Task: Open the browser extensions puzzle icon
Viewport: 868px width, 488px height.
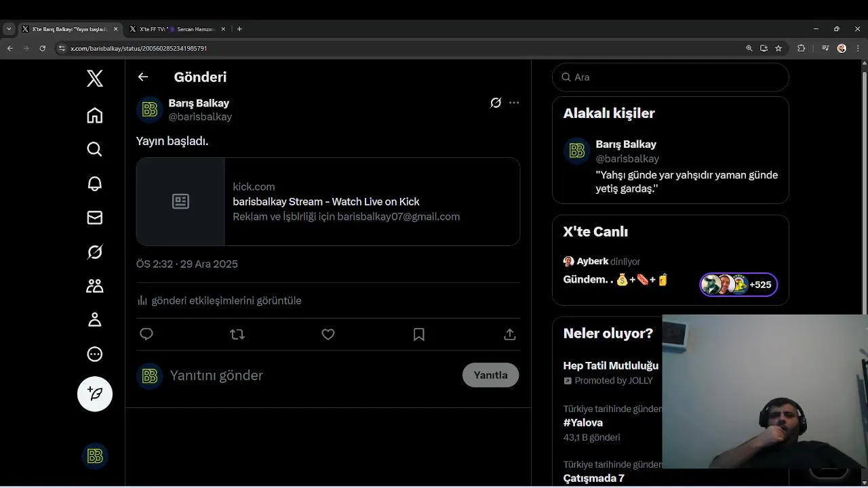Action: click(x=802, y=48)
